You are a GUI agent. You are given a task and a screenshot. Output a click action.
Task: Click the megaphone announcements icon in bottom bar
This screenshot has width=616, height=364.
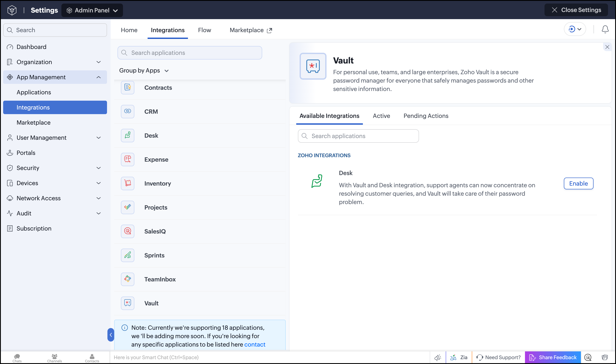(x=438, y=357)
